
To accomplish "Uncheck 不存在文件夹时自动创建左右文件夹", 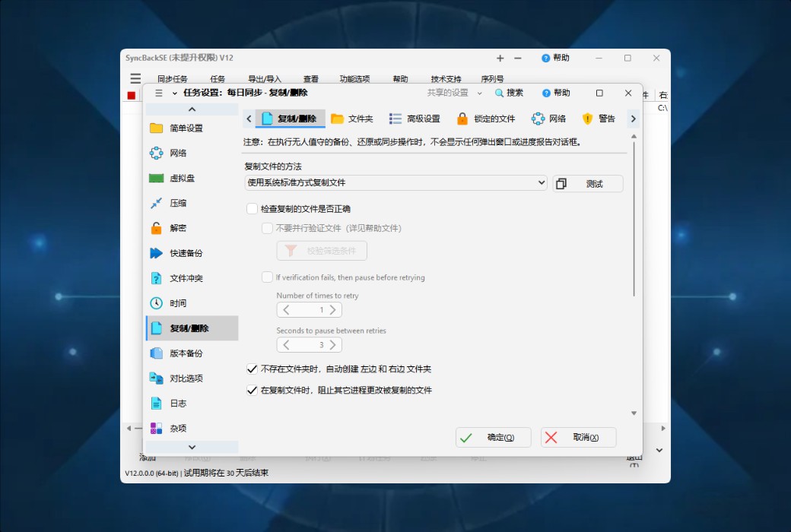I will (251, 369).
